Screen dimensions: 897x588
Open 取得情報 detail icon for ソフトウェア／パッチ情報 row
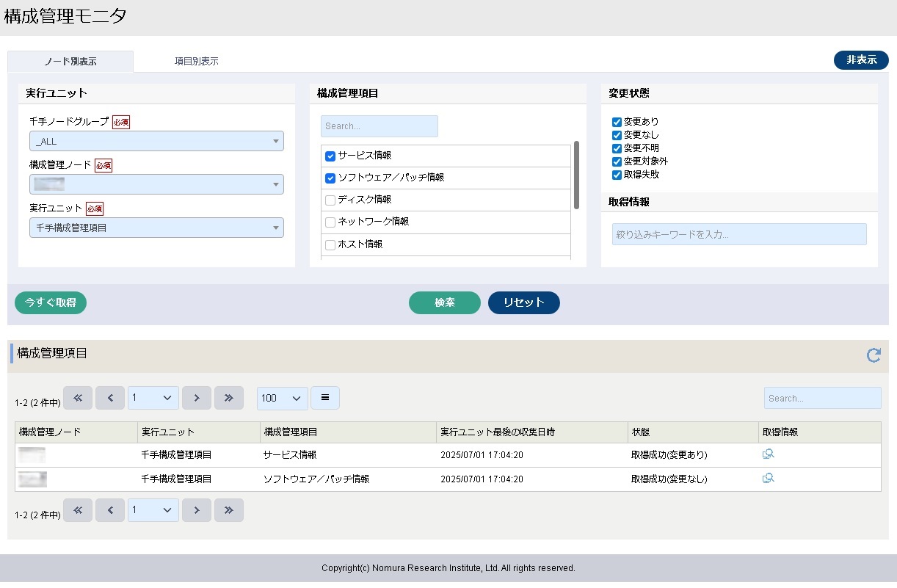(x=769, y=479)
